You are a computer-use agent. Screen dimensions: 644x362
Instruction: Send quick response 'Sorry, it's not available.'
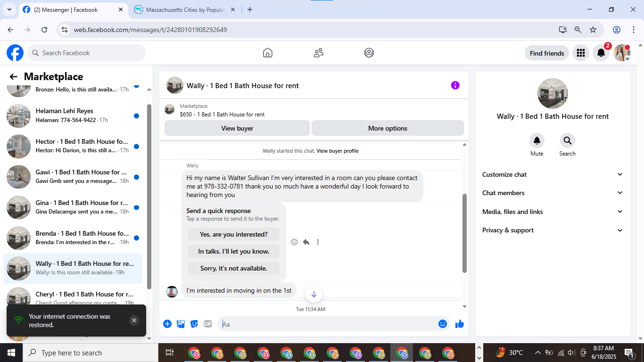pos(233,268)
